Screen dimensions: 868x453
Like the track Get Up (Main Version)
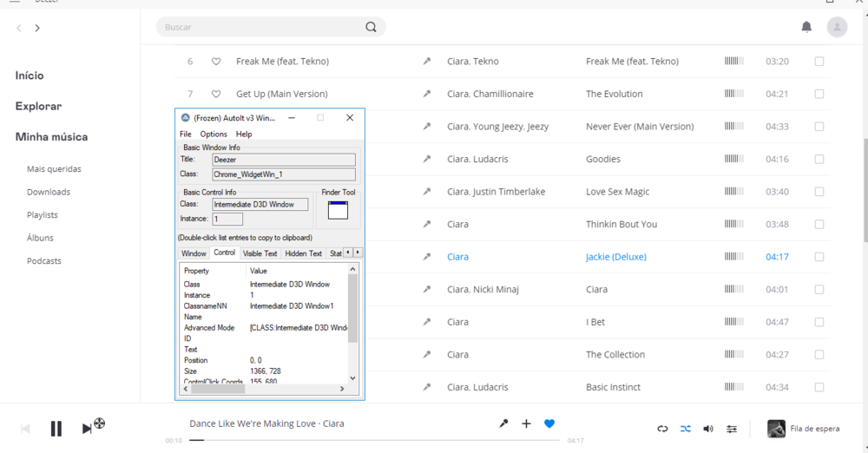tap(216, 94)
